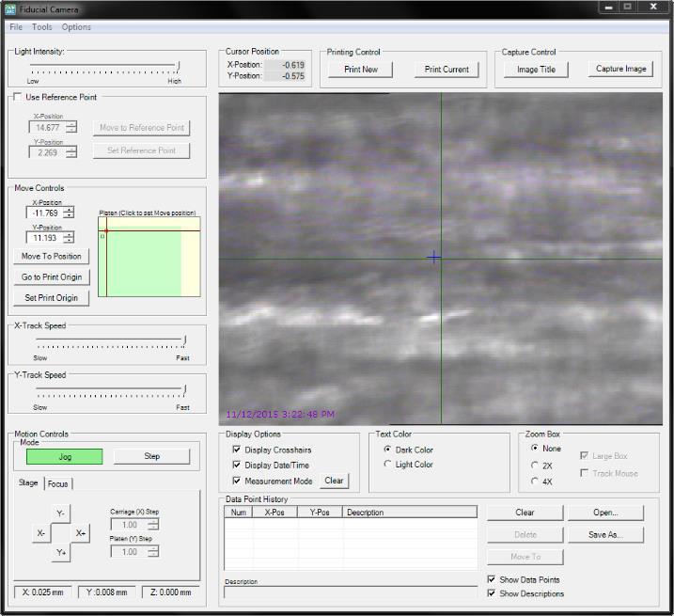Select Dark Color text option
The height and width of the screenshot is (616, 674).
387,450
